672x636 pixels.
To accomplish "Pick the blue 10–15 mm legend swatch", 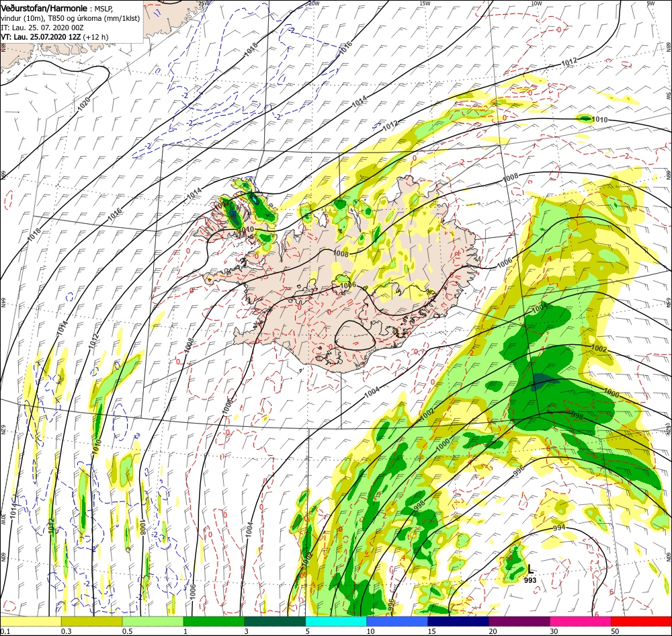I will tap(397, 621).
